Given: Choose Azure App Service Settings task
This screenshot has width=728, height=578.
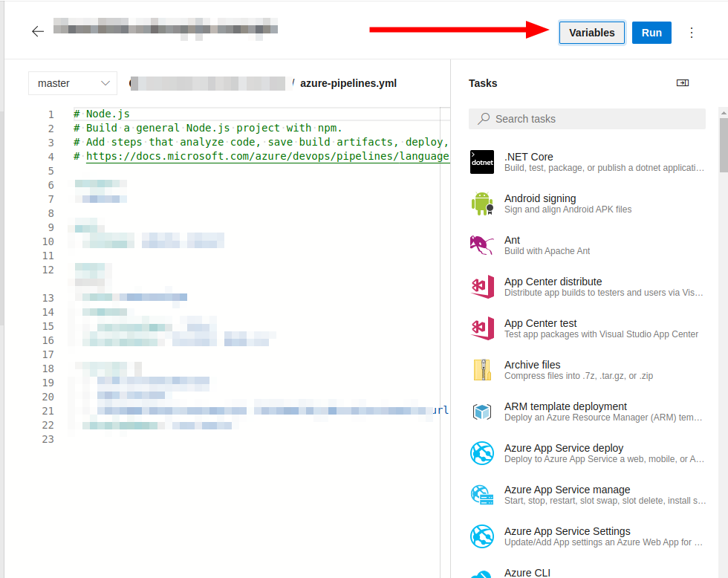Looking at the screenshot, I should 567,531.
